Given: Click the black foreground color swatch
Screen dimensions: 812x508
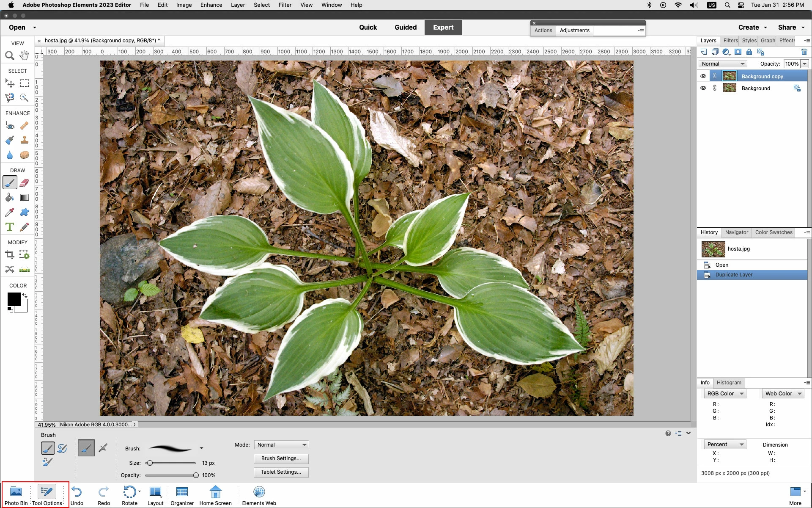Looking at the screenshot, I should pos(14,299).
